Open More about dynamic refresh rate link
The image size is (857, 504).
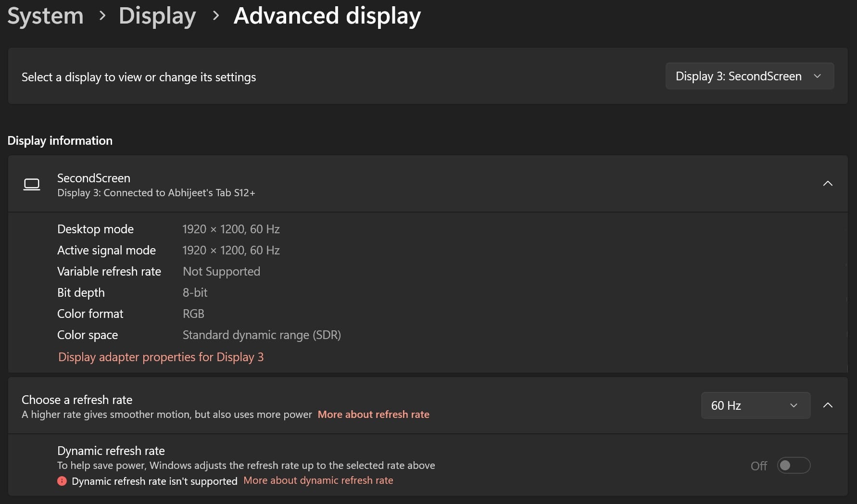pyautogui.click(x=318, y=480)
